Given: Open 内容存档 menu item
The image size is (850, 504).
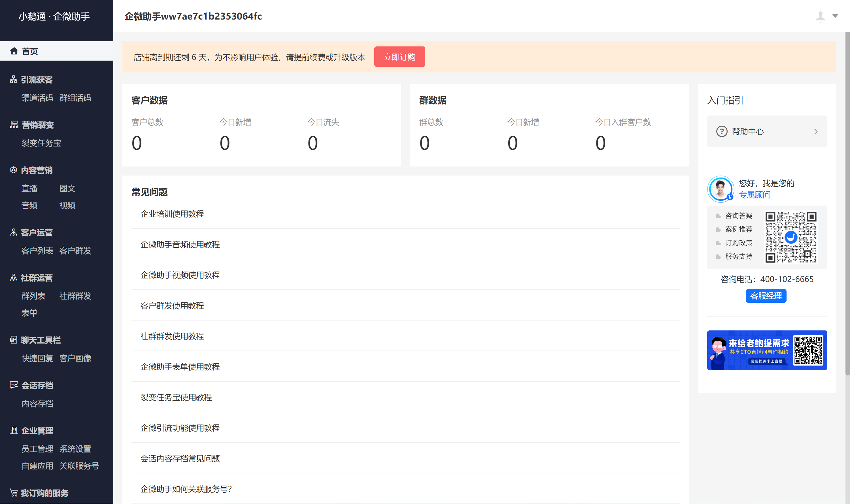Looking at the screenshot, I should (x=37, y=403).
